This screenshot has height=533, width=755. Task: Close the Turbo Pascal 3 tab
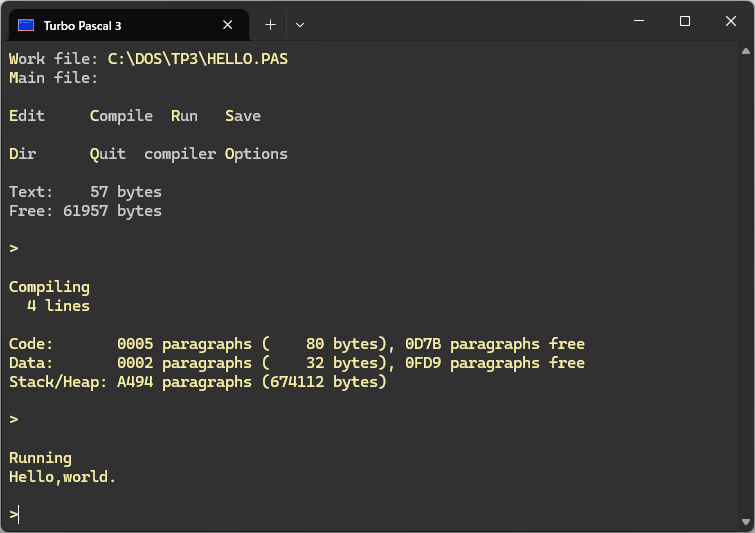pyautogui.click(x=228, y=25)
